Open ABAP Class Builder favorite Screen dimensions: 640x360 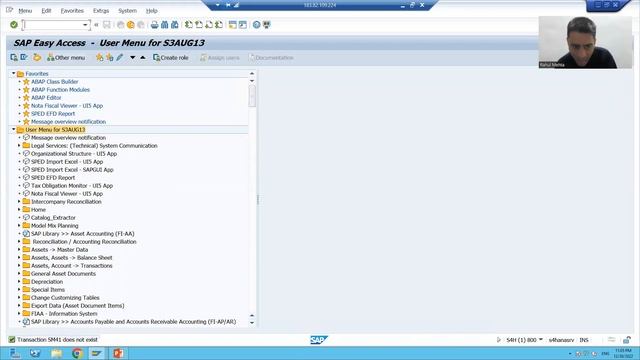55,82
